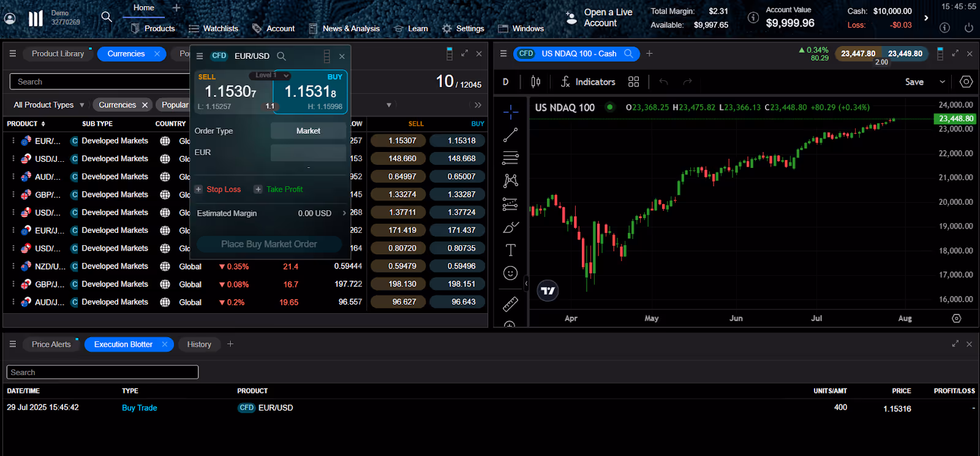Open the chart panel hamburger menu

(x=503, y=54)
